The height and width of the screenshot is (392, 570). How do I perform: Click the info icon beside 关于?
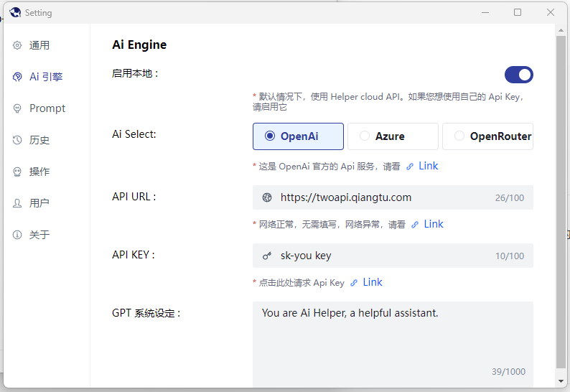[17, 235]
